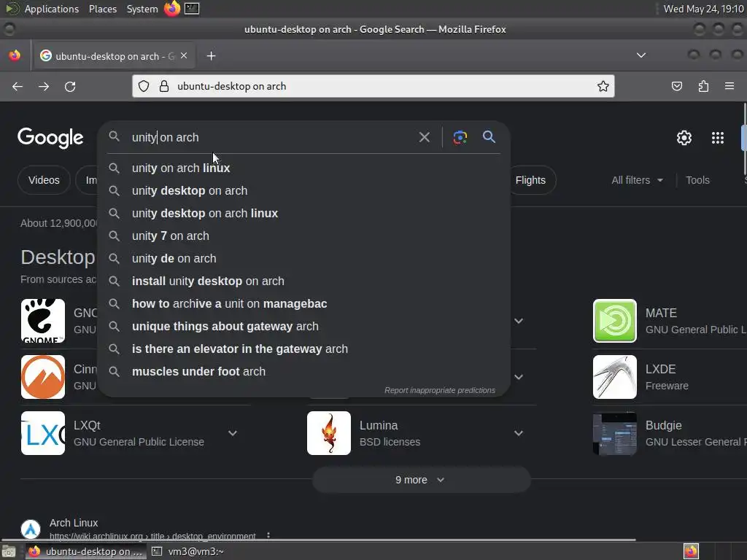The image size is (747, 560).
Task: Choose suggestion 'unity 7 on arch'
Action: (304, 236)
